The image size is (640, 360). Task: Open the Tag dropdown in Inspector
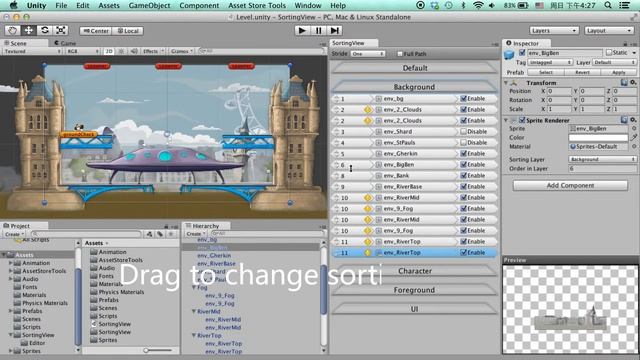tap(550, 62)
